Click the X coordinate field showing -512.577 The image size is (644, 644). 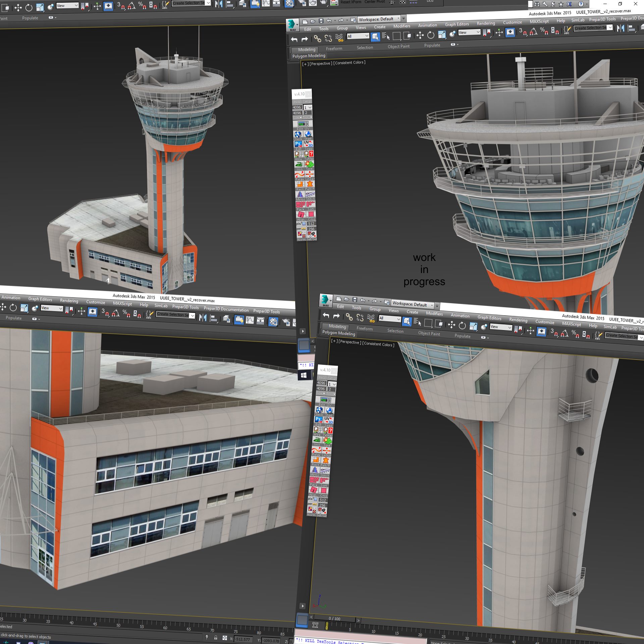[x=243, y=639]
